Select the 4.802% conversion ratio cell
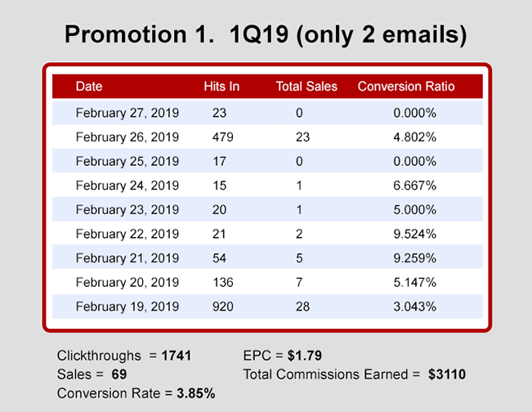532x412 pixels. coord(414,137)
